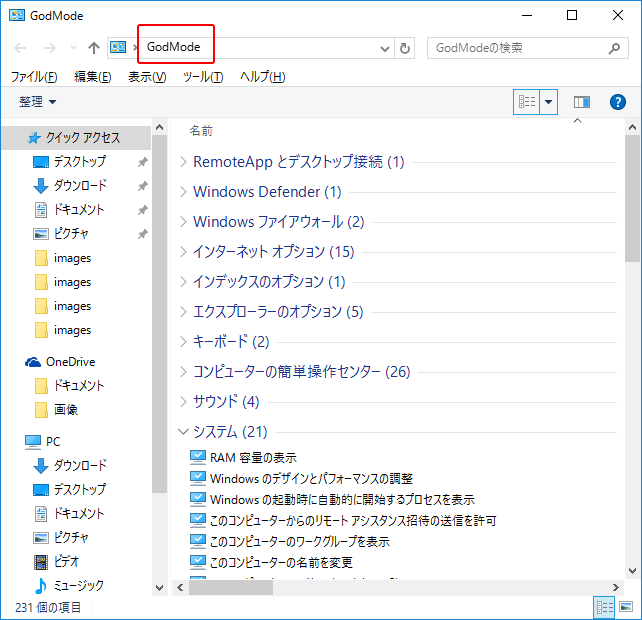
Task: Click the back navigation arrow
Action: 20,48
